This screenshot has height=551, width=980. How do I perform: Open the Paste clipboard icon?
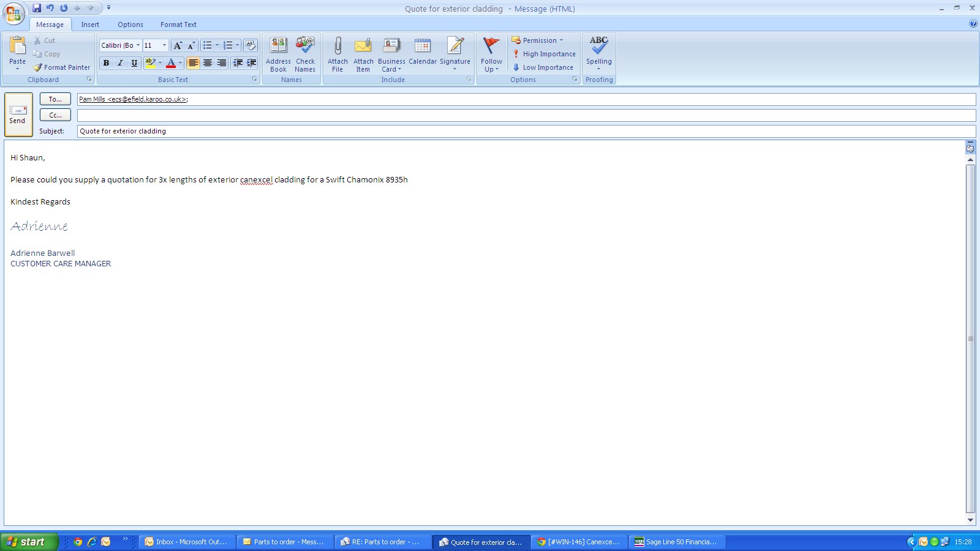pos(18,46)
